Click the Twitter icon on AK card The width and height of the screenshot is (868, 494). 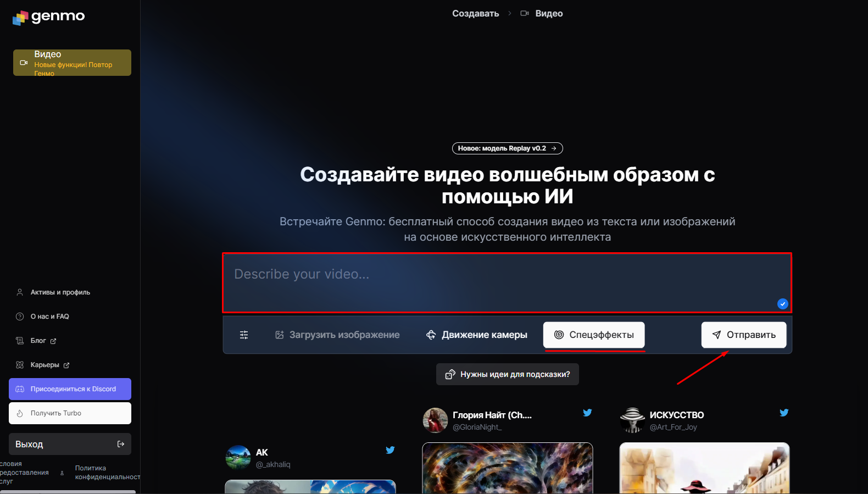[390, 450]
